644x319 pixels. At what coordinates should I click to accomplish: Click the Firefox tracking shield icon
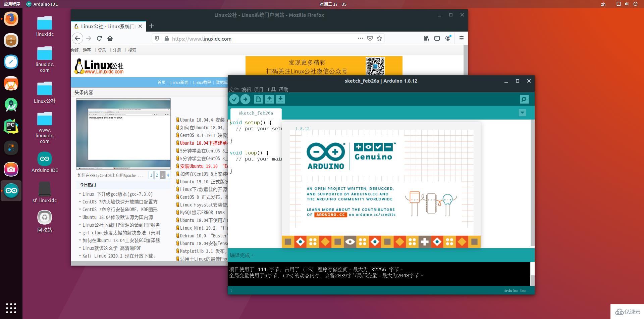click(x=157, y=38)
